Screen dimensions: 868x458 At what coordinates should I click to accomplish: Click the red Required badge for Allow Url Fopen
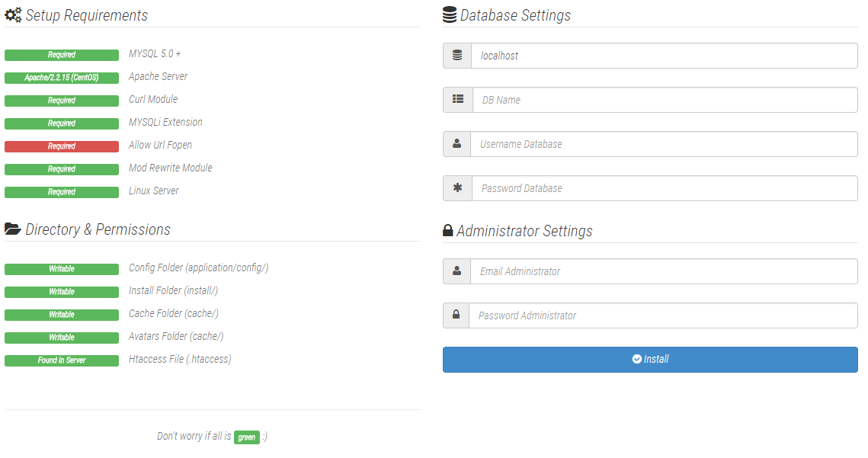pos(62,146)
